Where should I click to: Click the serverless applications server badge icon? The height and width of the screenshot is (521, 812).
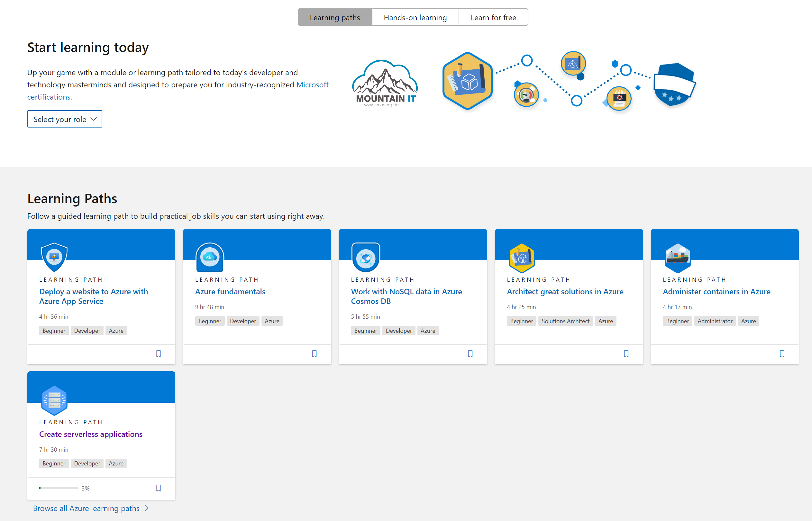[54, 400]
